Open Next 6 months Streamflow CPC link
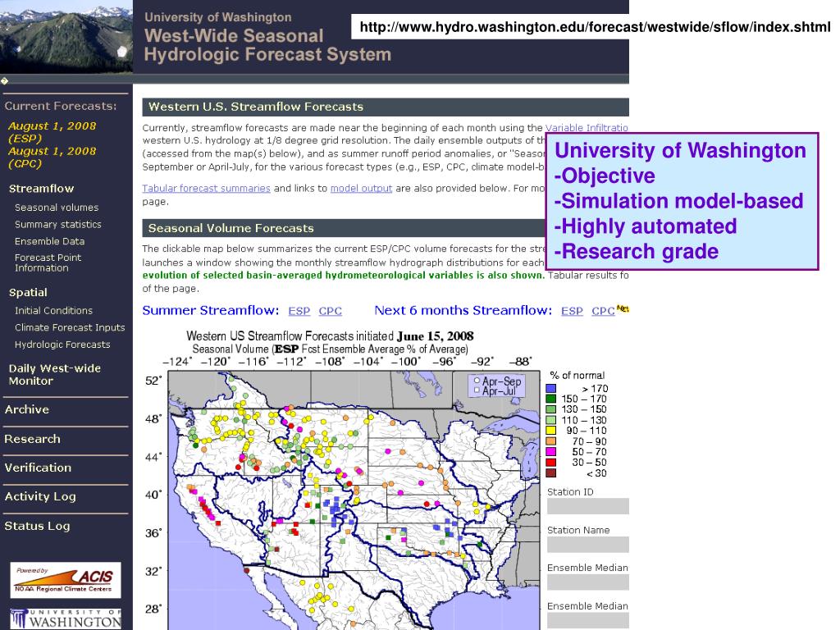This screenshot has width=840, height=630. (603, 311)
